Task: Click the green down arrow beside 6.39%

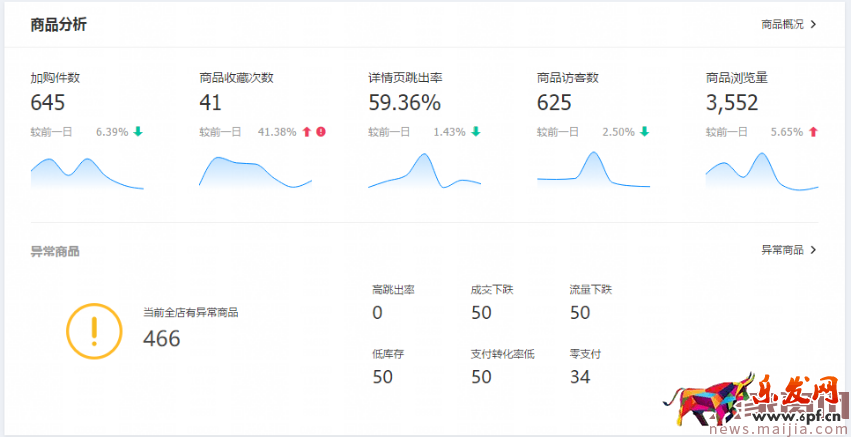Action: tap(138, 131)
